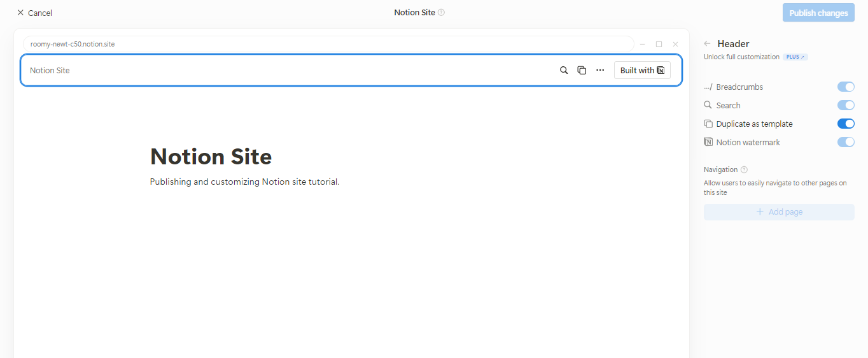Click the Notion Site page heading
Viewport: 868px width, 358px height.
pos(211,156)
